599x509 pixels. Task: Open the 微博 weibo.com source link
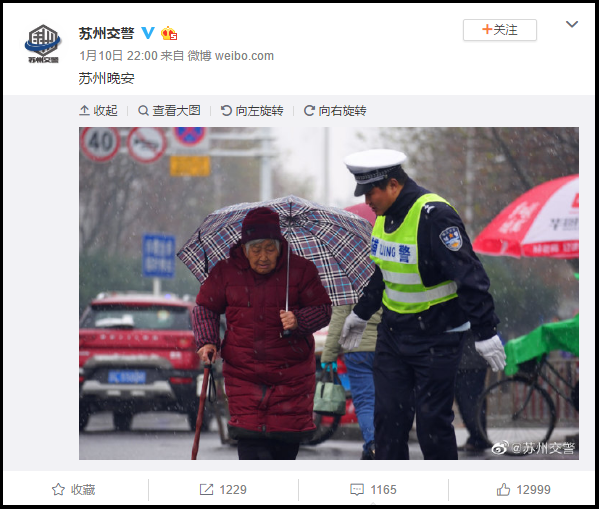coord(230,56)
